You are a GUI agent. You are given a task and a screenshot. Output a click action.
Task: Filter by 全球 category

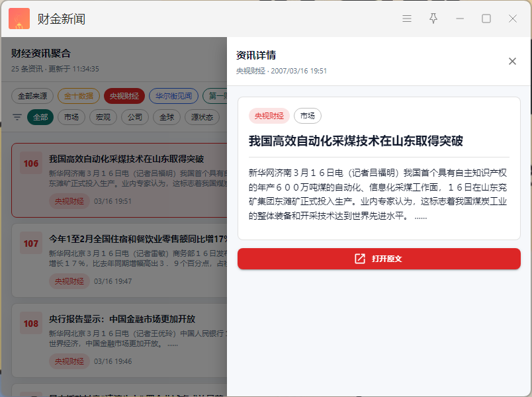click(x=167, y=117)
